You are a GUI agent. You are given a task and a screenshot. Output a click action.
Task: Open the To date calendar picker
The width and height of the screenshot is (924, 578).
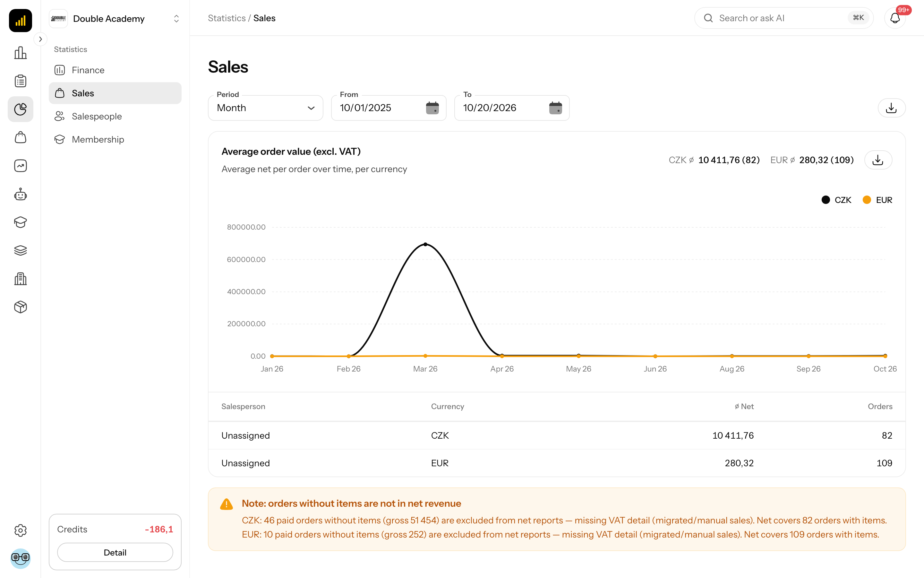556,108
